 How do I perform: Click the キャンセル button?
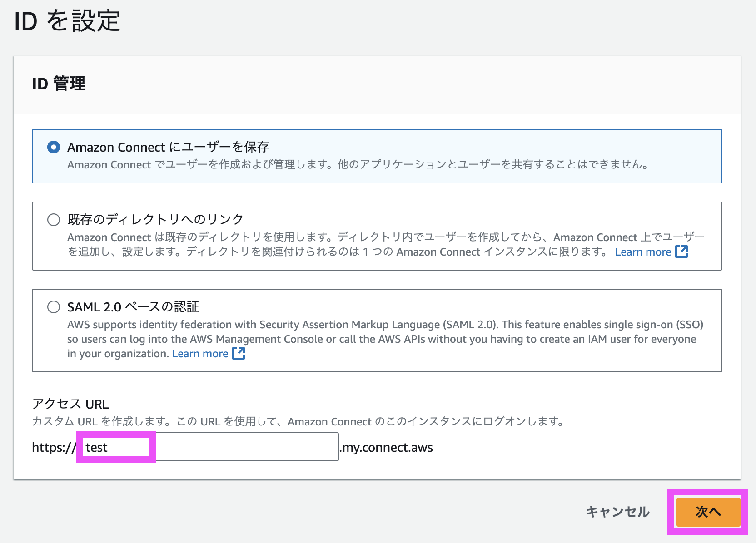click(x=617, y=512)
